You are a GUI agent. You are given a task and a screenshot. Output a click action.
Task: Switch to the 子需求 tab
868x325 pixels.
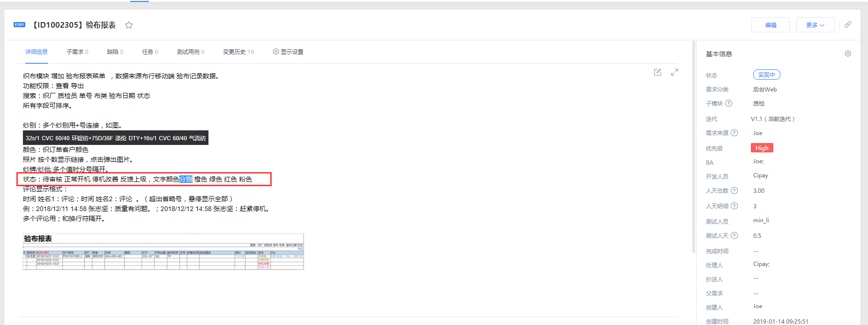[77, 52]
